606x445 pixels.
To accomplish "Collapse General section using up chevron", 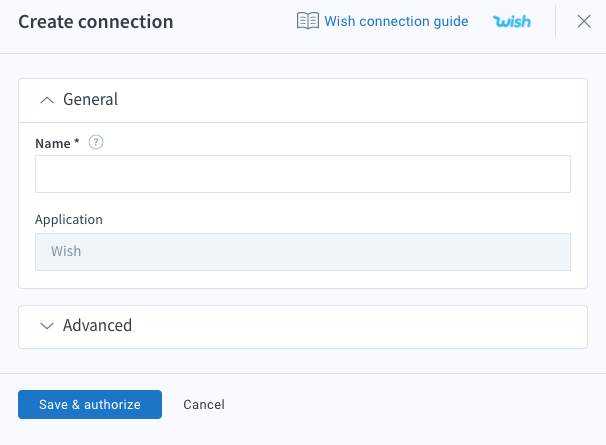I will (x=47, y=100).
